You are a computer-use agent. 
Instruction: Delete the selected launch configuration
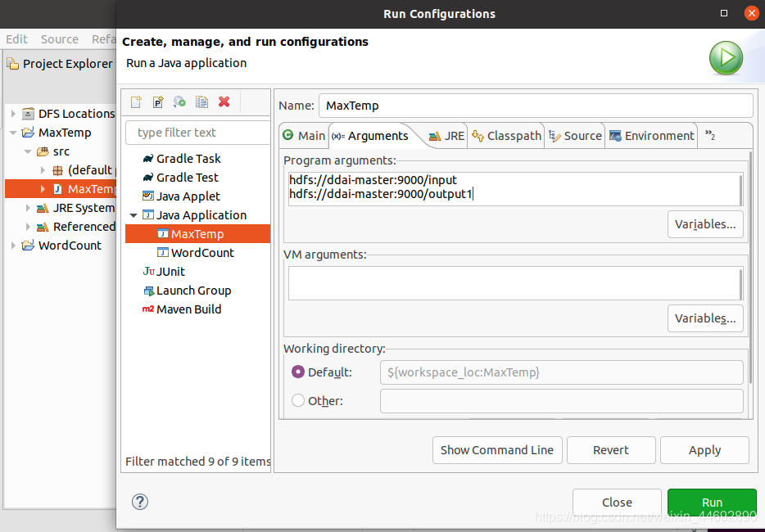tap(224, 102)
